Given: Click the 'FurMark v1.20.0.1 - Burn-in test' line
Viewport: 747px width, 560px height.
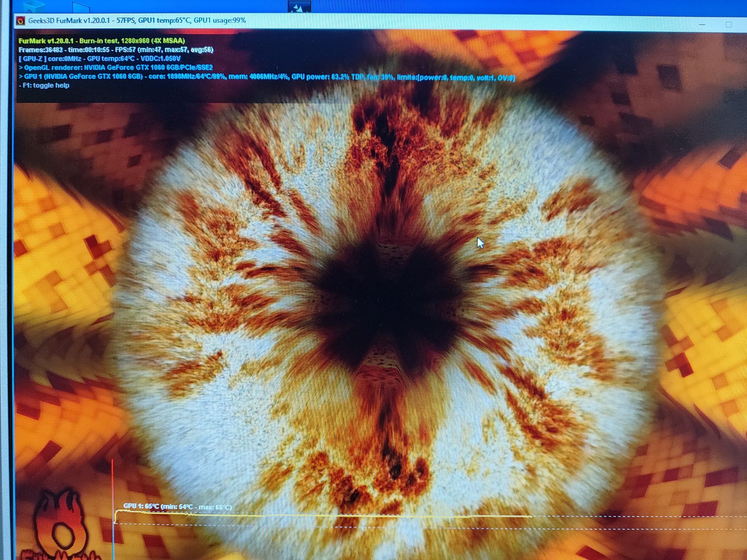Looking at the screenshot, I should click(102, 41).
